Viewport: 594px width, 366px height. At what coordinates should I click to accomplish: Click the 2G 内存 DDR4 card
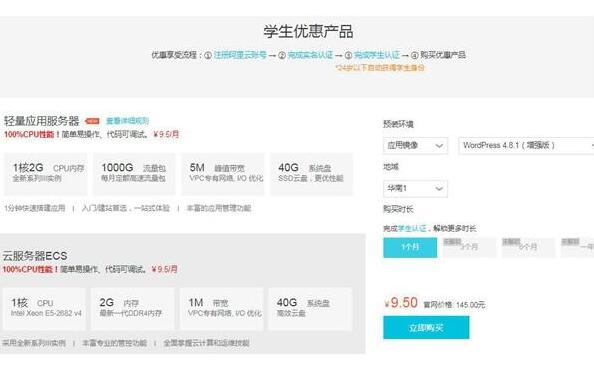(133, 309)
